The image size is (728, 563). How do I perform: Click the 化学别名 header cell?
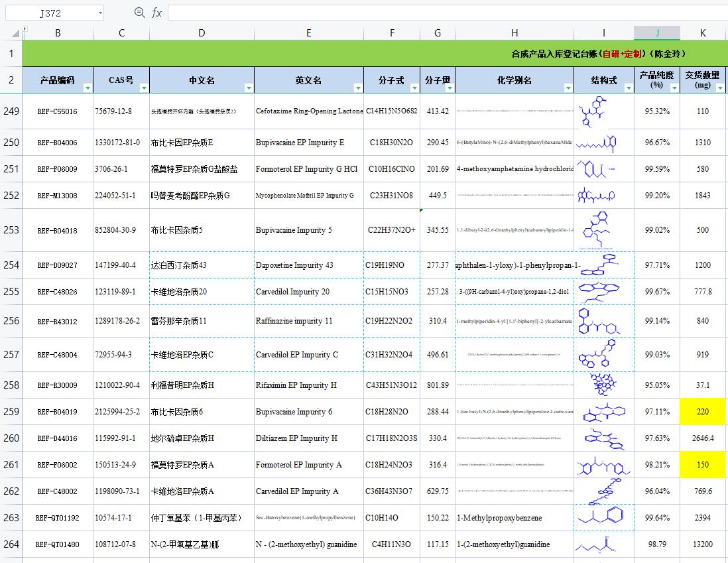click(515, 80)
